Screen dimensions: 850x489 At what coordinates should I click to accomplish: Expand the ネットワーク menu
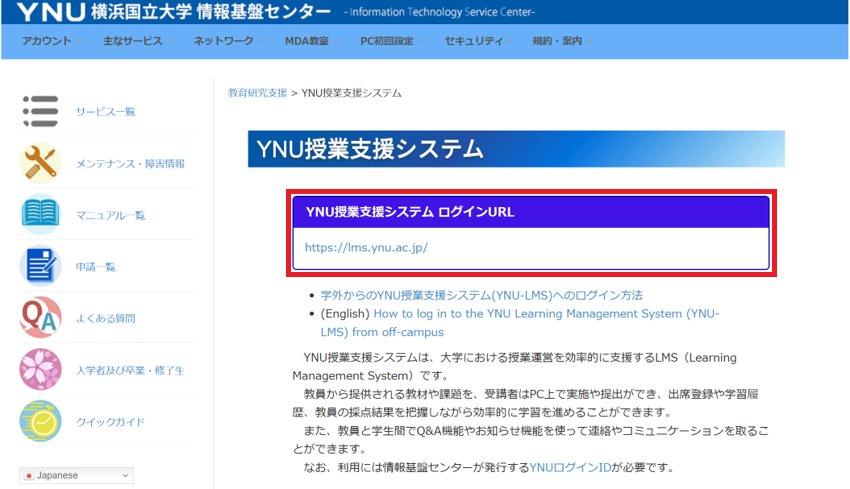coord(228,41)
